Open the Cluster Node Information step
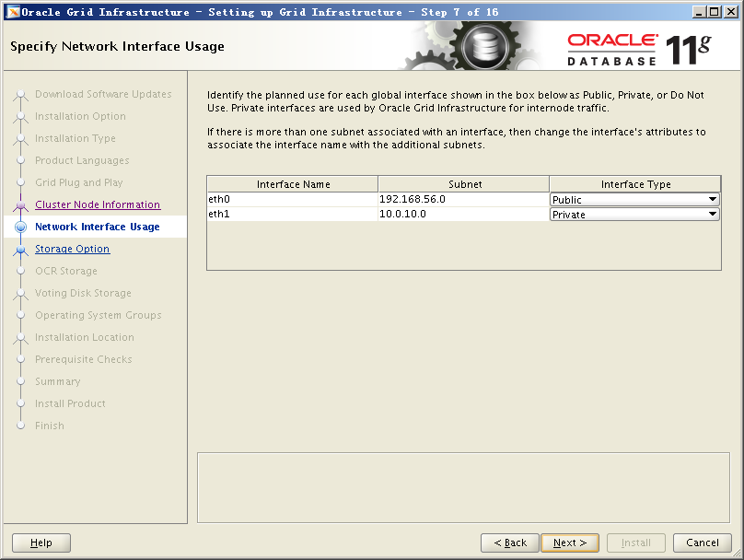 [98, 205]
